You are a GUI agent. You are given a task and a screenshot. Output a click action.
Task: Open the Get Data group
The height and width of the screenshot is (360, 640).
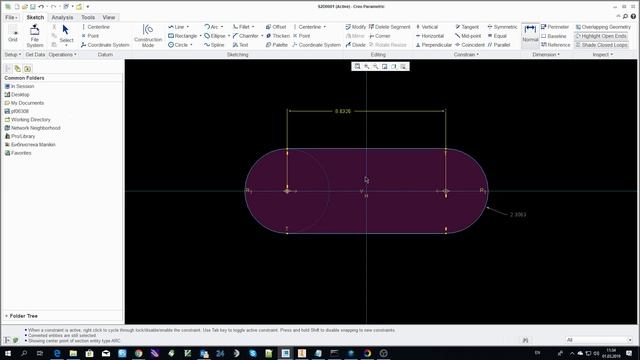pyautogui.click(x=35, y=55)
